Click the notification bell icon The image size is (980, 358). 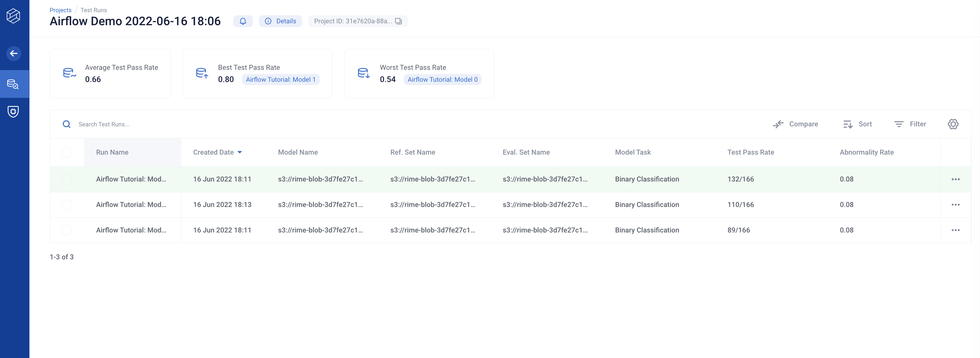click(243, 21)
